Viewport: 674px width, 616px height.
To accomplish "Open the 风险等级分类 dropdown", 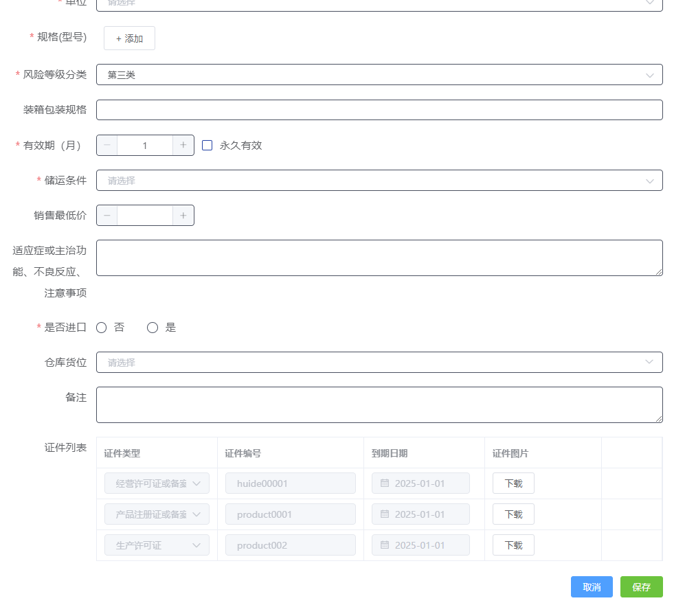I will coord(380,74).
